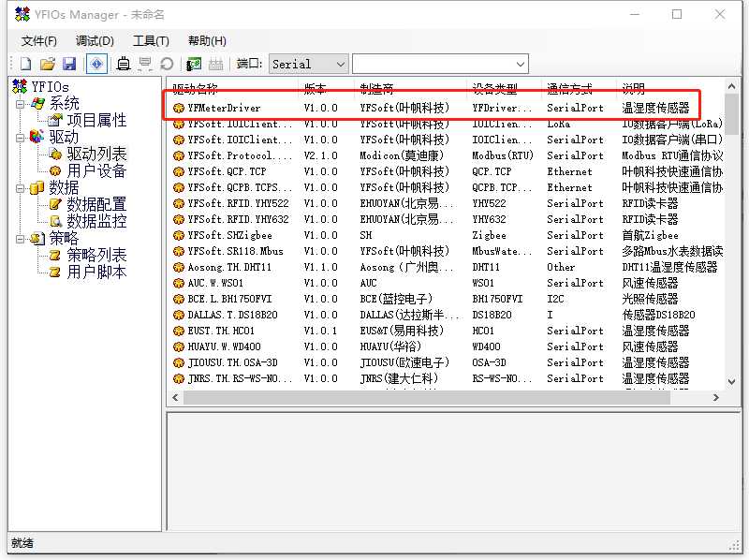Open the 文件(F) menu
The width and height of the screenshot is (749, 560).
(x=38, y=40)
